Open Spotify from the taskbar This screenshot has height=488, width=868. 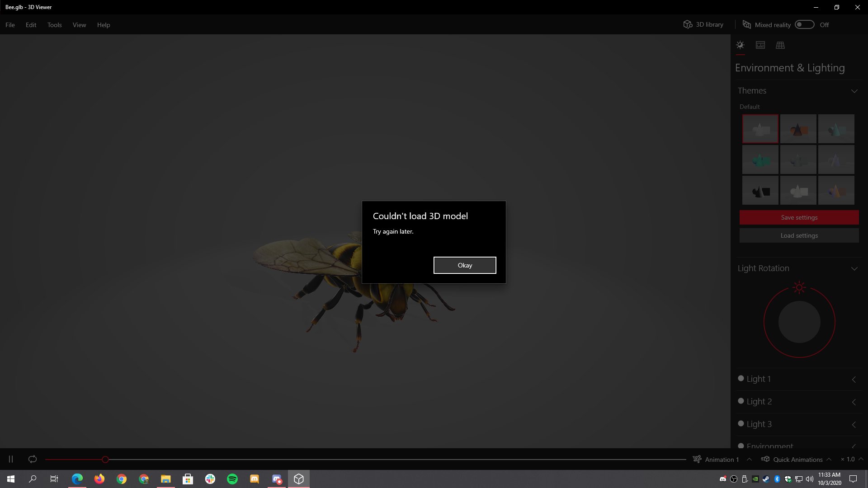coord(232,479)
